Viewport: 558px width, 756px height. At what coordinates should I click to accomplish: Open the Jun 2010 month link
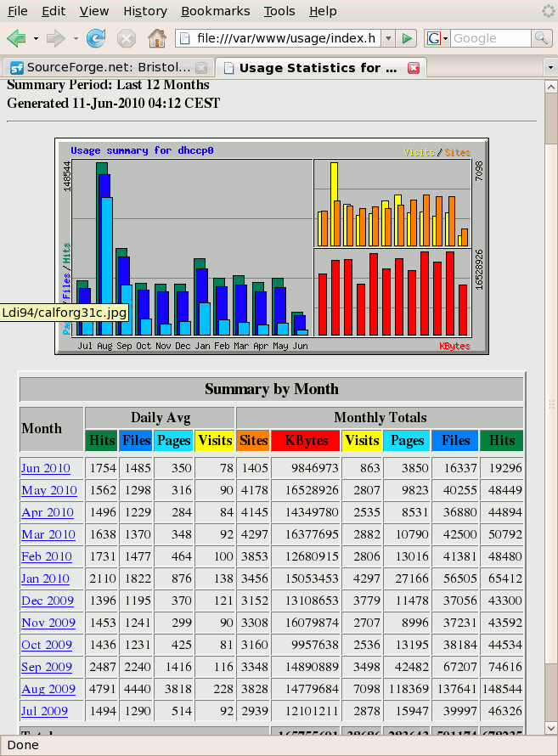tap(46, 469)
